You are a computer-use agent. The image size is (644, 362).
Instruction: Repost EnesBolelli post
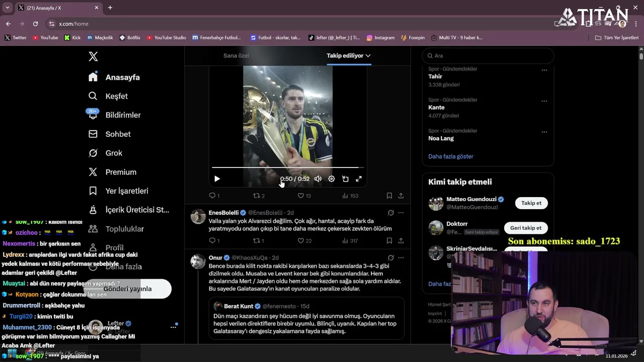pos(259,241)
